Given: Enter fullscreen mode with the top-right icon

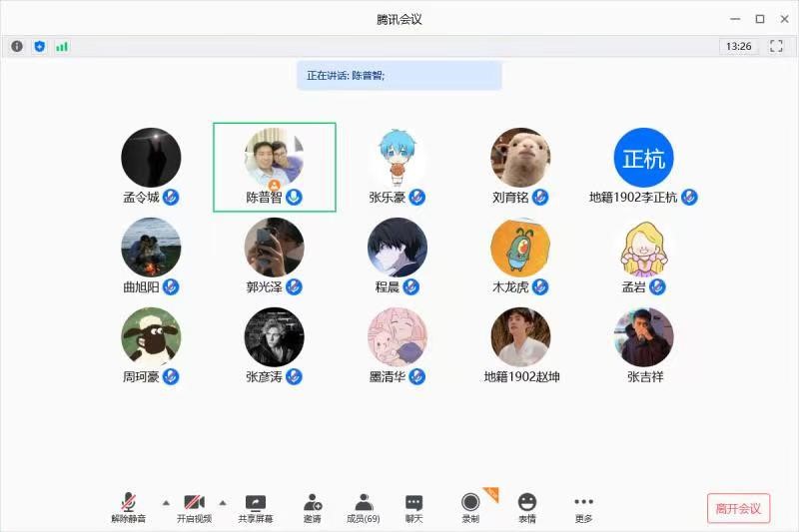Looking at the screenshot, I should (776, 46).
